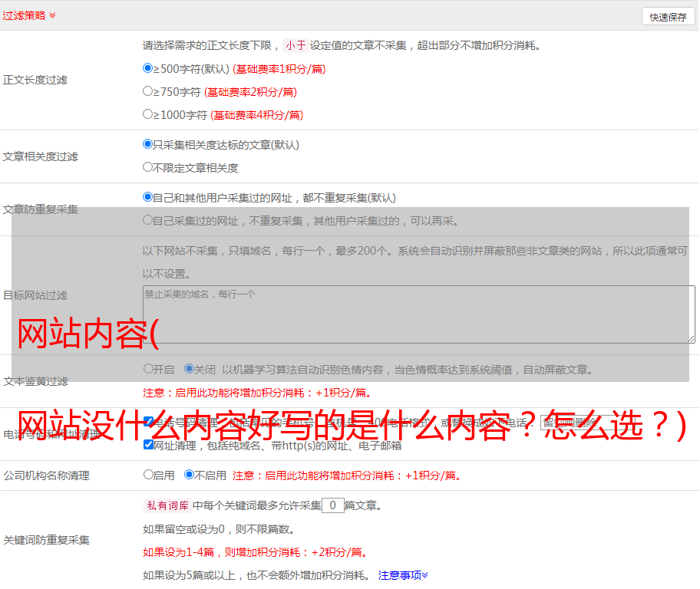The image size is (700, 589).
Task: Click the 关键词防重复采集 row label
Action: point(46,541)
